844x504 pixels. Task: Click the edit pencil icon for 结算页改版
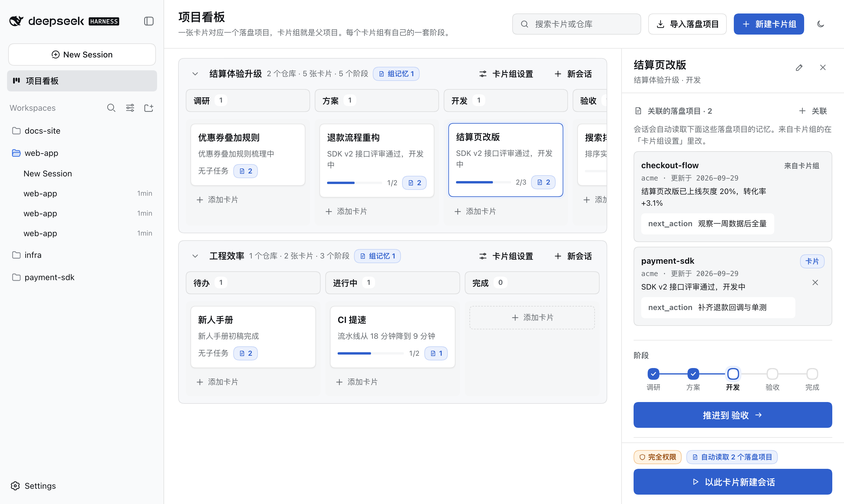[799, 68]
